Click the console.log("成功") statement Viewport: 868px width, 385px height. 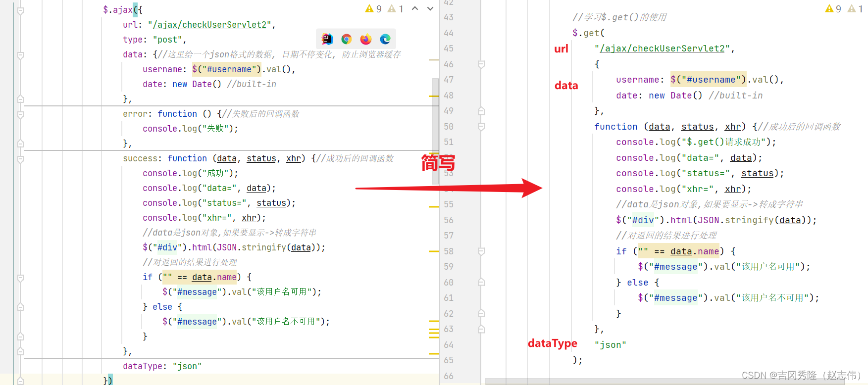(191, 173)
